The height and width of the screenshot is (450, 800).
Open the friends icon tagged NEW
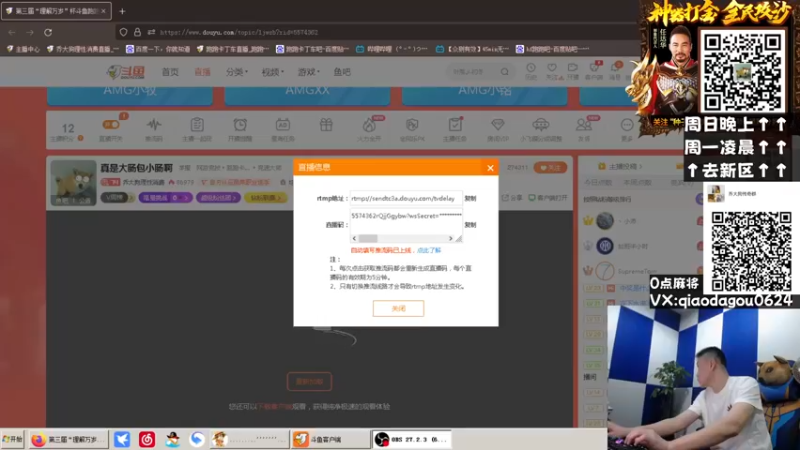tap(584, 125)
